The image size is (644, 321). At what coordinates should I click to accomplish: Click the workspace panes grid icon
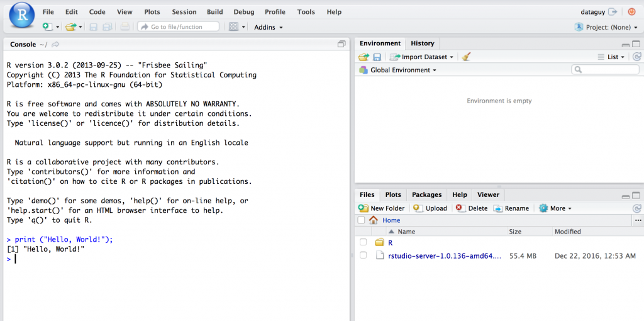(x=234, y=26)
